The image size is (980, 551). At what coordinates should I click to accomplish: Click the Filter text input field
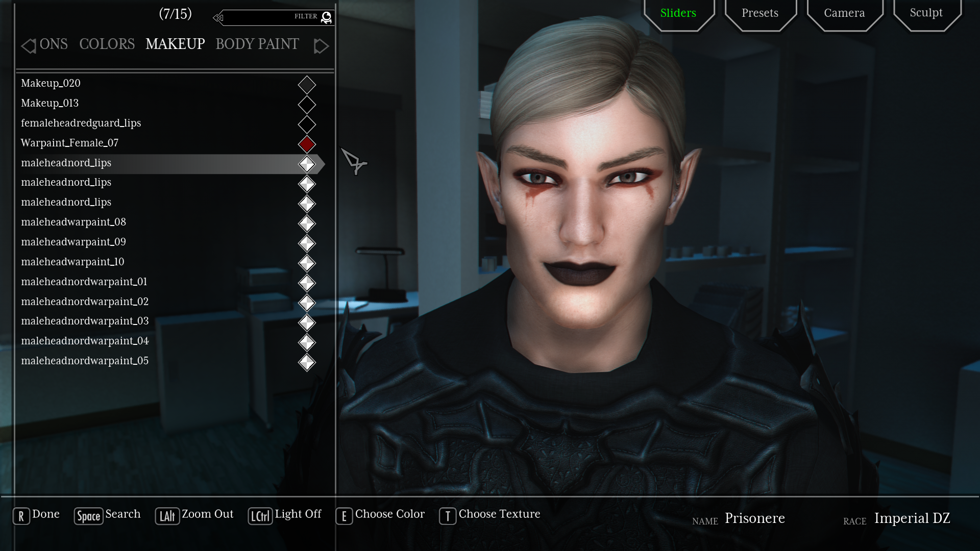pos(260,18)
